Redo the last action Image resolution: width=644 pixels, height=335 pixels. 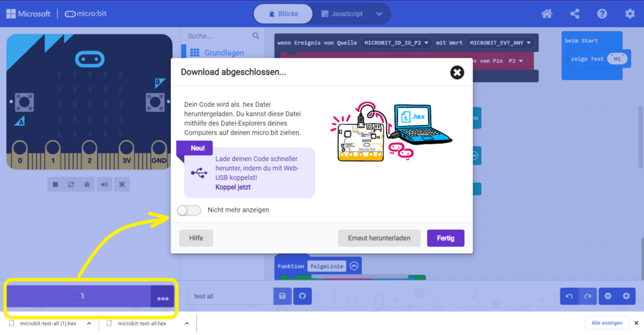[x=588, y=296]
